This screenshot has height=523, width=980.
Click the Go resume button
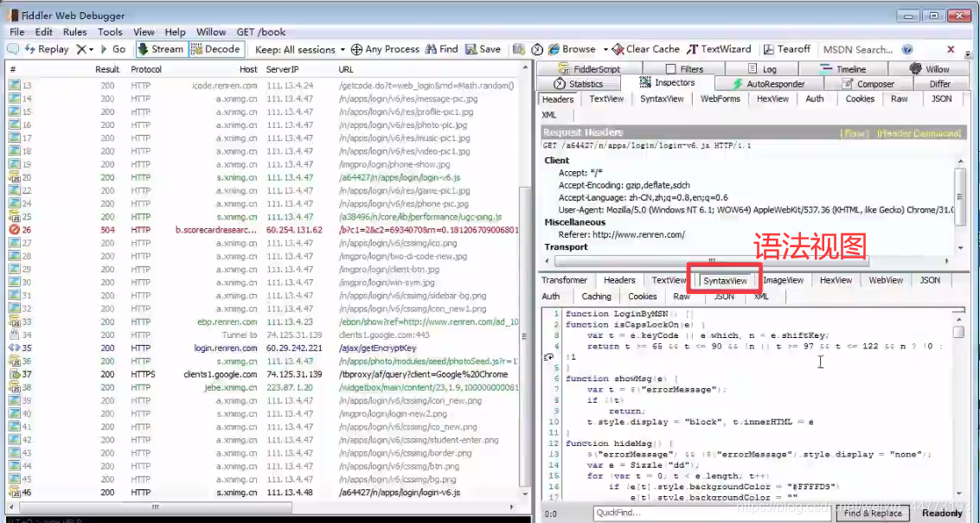[113, 48]
